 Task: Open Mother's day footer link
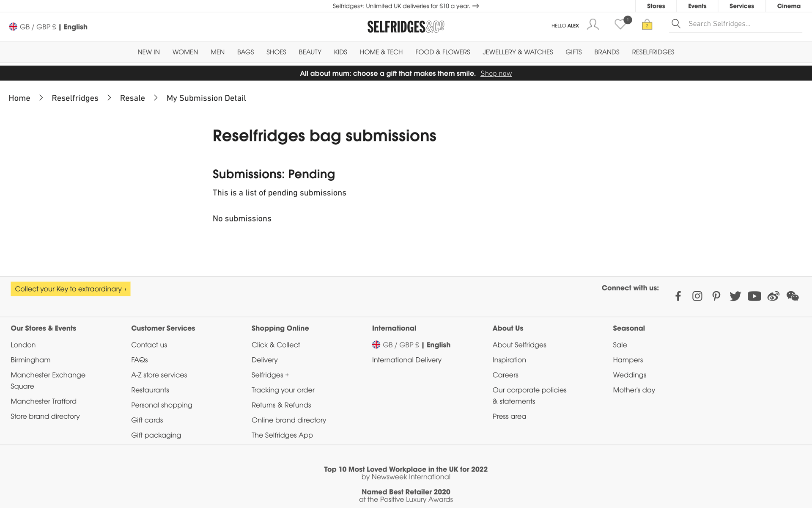click(634, 390)
